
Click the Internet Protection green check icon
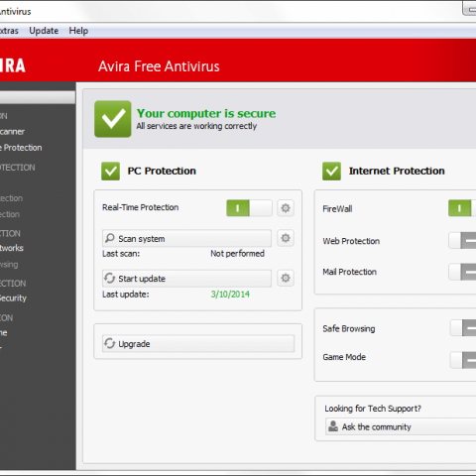click(331, 171)
